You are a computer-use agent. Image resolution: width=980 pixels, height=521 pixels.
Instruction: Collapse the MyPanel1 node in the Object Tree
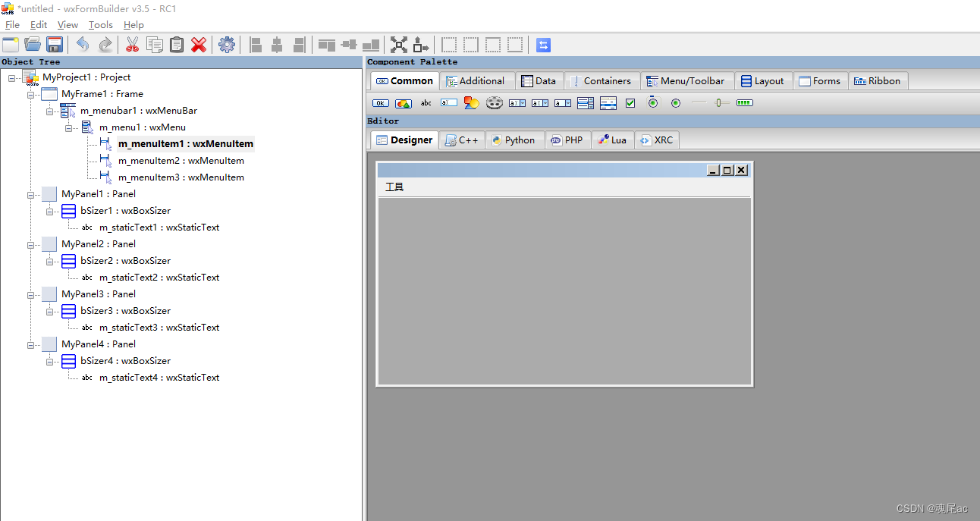click(x=30, y=193)
